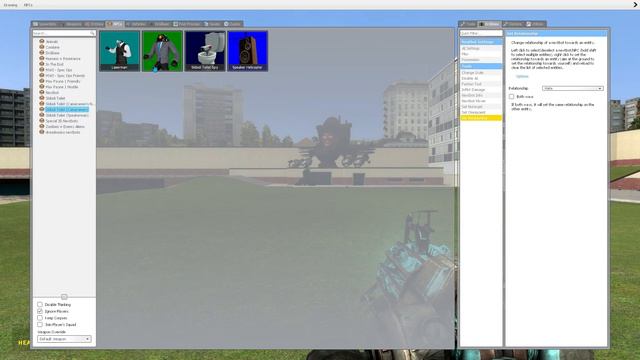640x360 pixels.
Task: Switch to the Post Process tab
Action: click(187, 24)
